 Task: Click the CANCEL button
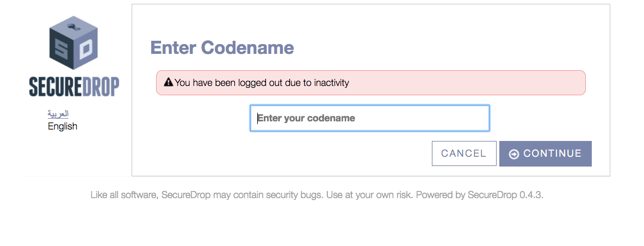coord(464,153)
